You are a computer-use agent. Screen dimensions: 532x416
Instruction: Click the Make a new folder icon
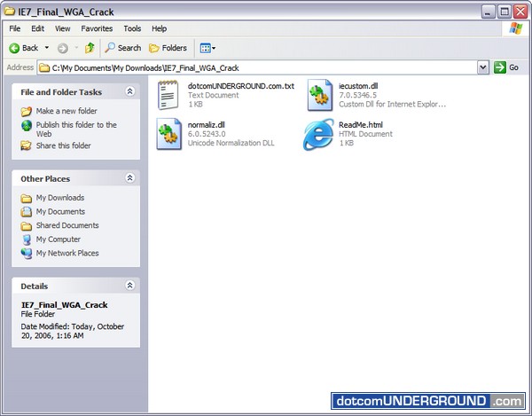point(27,111)
